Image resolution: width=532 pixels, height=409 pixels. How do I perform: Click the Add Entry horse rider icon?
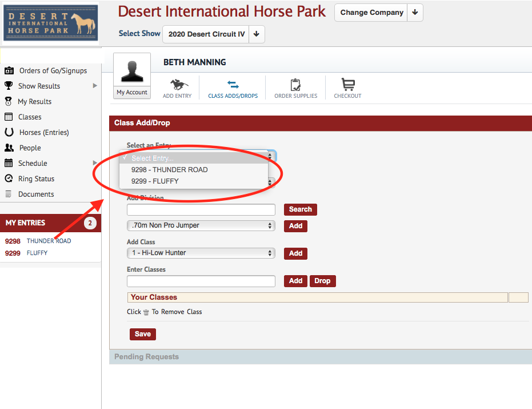[x=179, y=84]
